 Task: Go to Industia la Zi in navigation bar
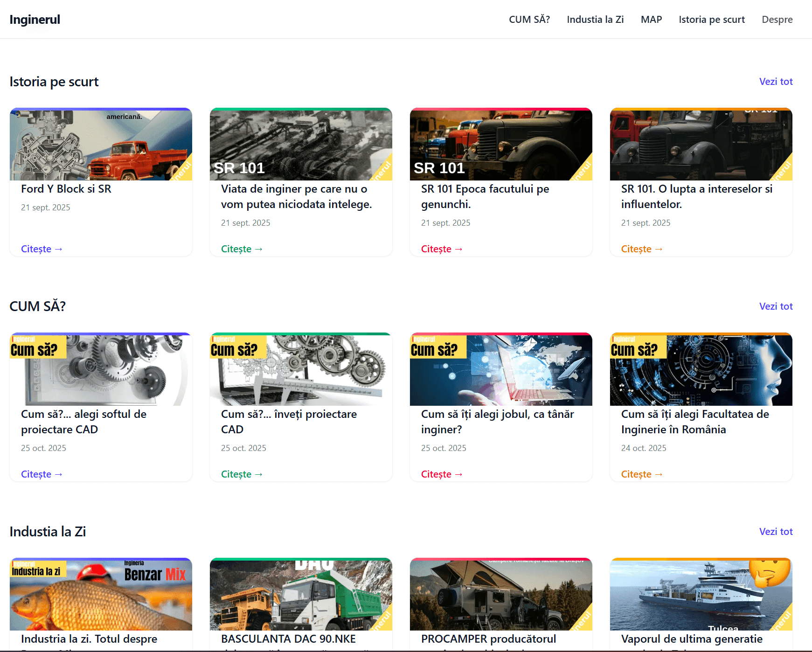(x=595, y=20)
